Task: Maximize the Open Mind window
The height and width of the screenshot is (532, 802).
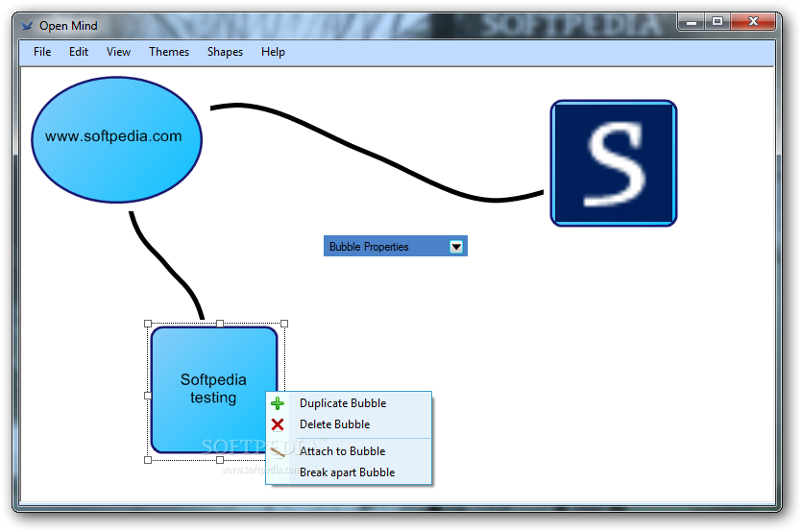Action: click(x=717, y=21)
